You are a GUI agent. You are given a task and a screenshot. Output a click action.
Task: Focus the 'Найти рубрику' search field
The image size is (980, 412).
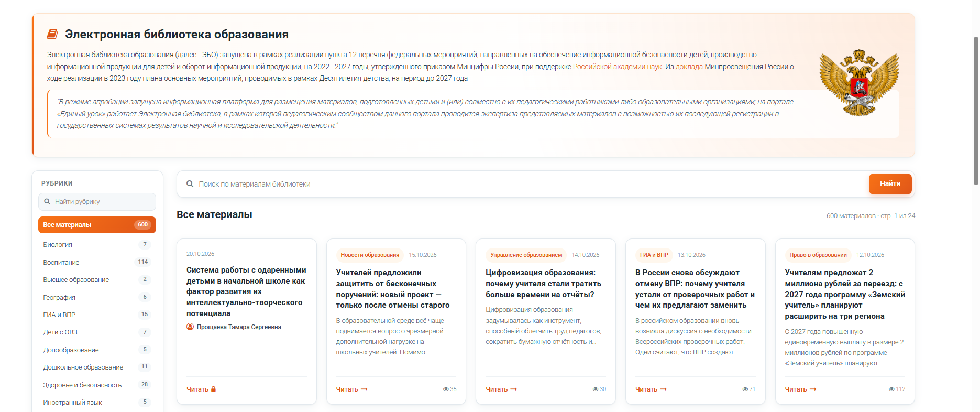(x=97, y=202)
